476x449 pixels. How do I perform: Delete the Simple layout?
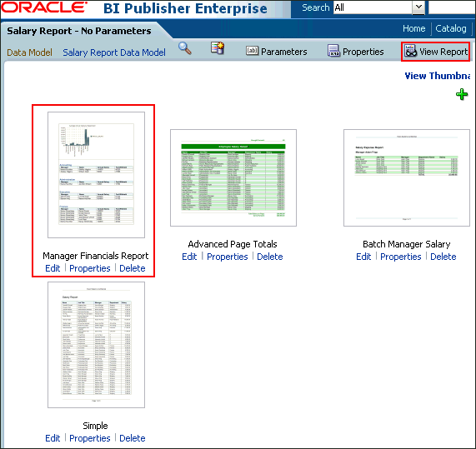point(133,438)
